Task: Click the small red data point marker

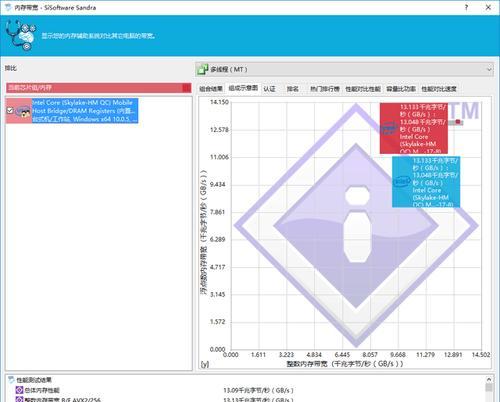Action: (458, 122)
